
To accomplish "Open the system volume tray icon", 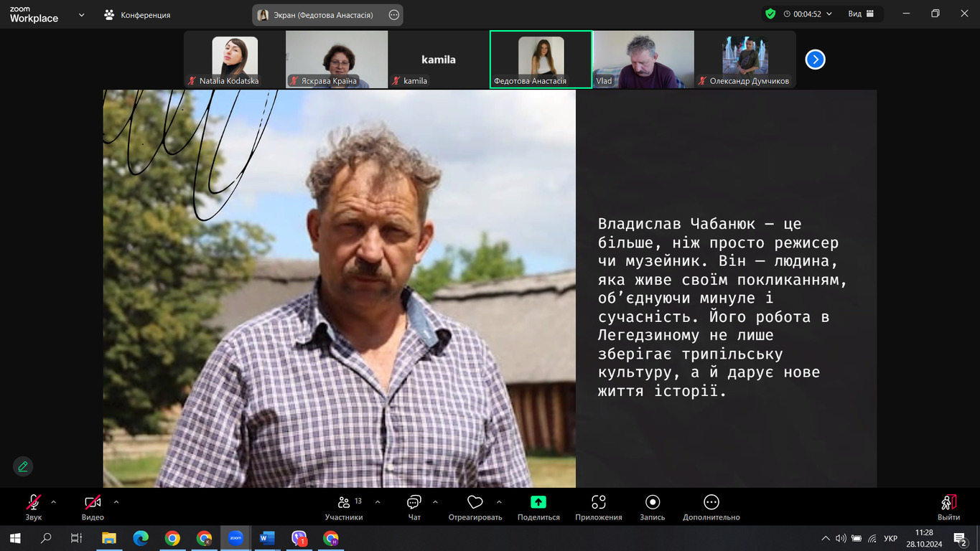I will point(841,538).
